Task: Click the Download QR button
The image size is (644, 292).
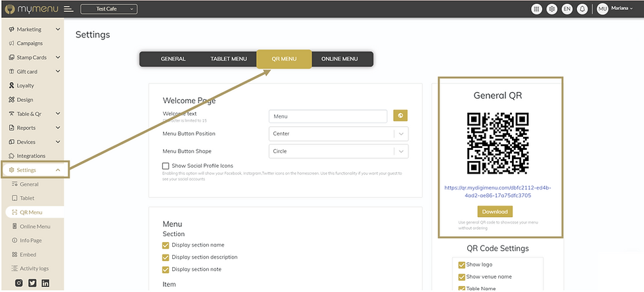Action: tap(495, 212)
